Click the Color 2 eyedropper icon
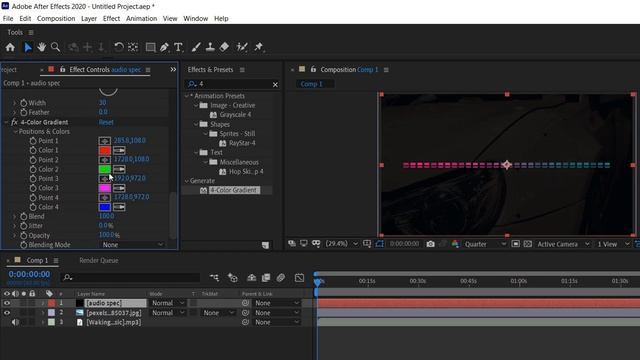 point(119,169)
